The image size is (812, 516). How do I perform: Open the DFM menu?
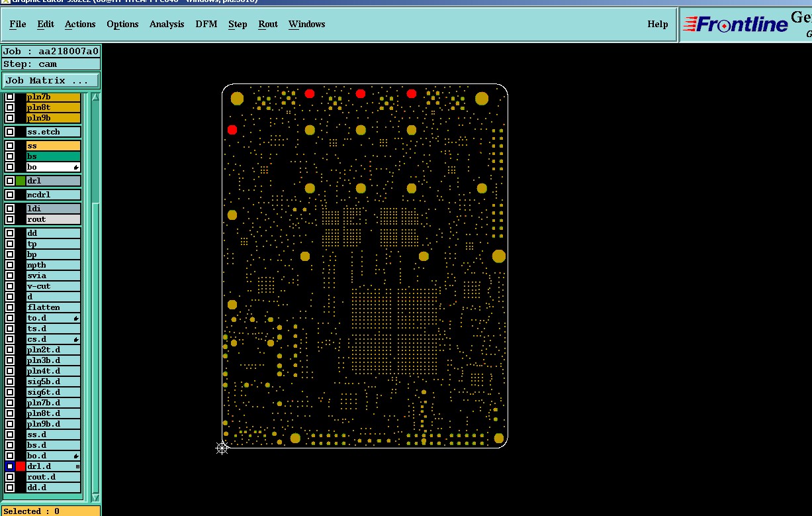(206, 24)
